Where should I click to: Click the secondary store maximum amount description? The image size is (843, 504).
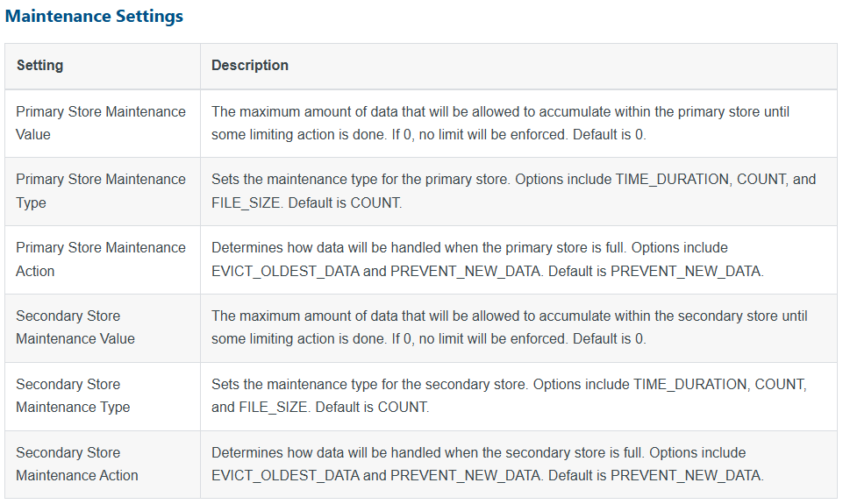pos(509,328)
